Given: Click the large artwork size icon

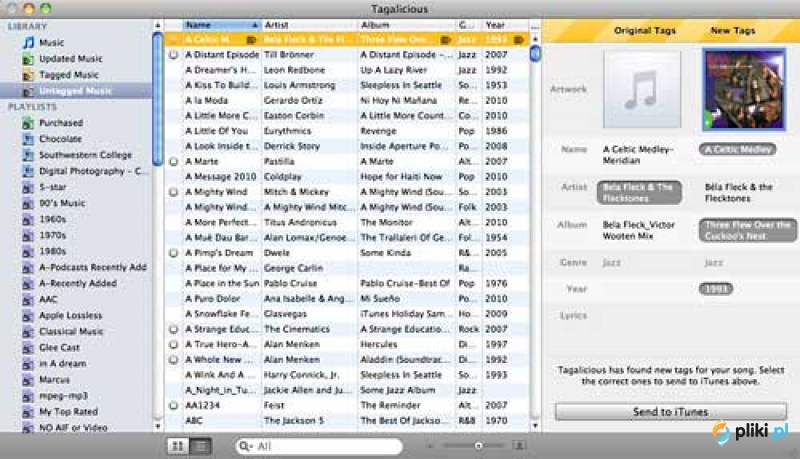Looking at the screenshot, I should pos(519,446).
